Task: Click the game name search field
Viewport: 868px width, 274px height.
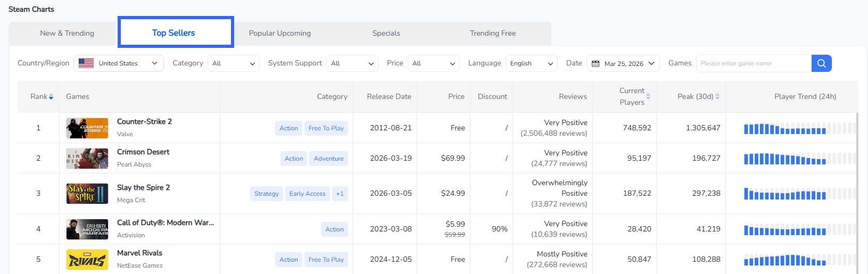Action: click(753, 63)
